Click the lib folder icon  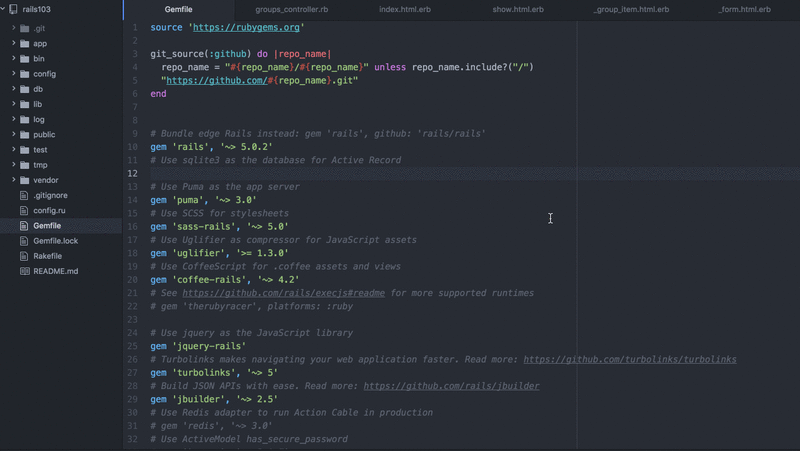pyautogui.click(x=24, y=105)
